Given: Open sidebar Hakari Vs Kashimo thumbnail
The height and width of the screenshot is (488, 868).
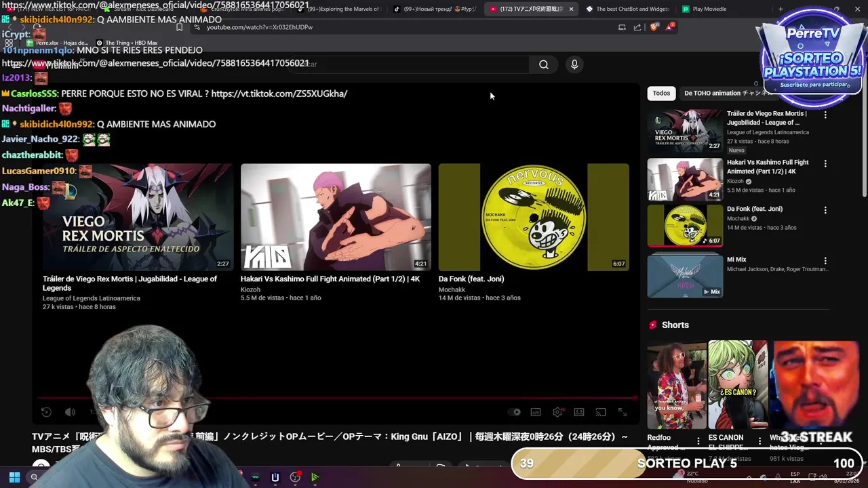Looking at the screenshot, I should (685, 180).
